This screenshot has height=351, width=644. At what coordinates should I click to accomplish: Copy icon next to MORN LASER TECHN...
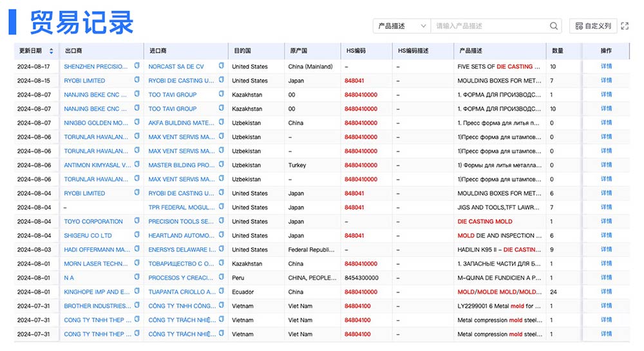tap(137, 263)
